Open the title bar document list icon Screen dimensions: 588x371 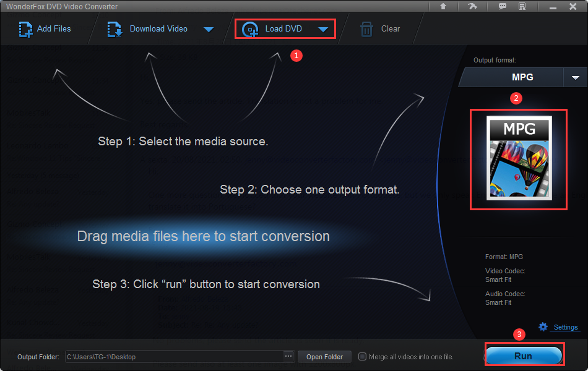[522, 6]
